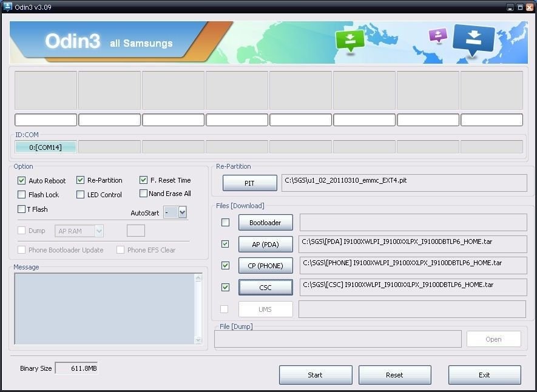
Task: Click the Binary Size value 611.8MB
Action: coord(76,368)
